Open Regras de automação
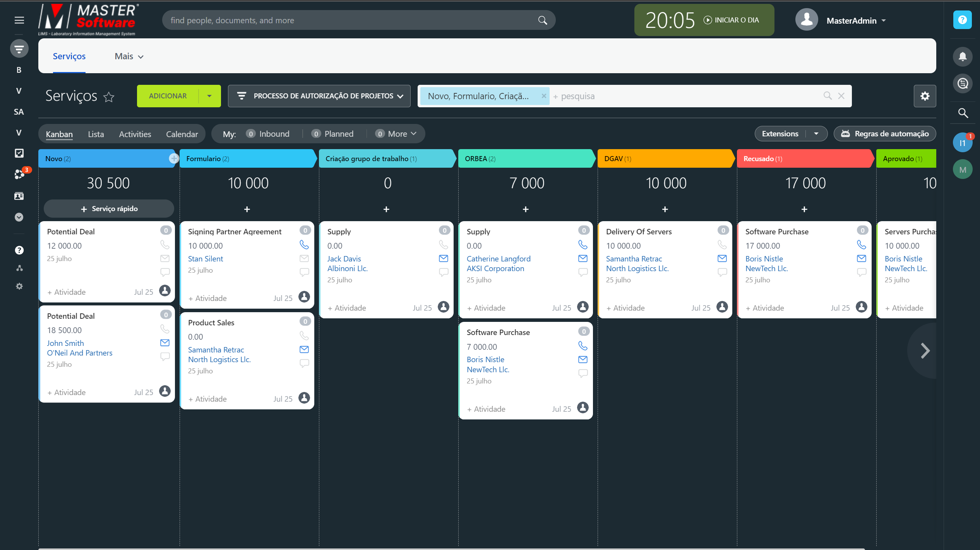Viewport: 980px width, 550px height. point(885,134)
